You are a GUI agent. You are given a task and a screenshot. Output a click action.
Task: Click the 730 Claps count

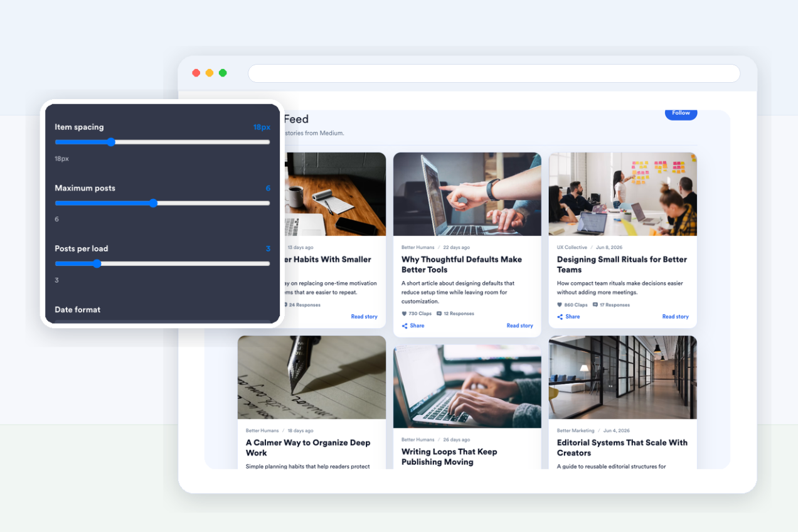click(x=420, y=314)
